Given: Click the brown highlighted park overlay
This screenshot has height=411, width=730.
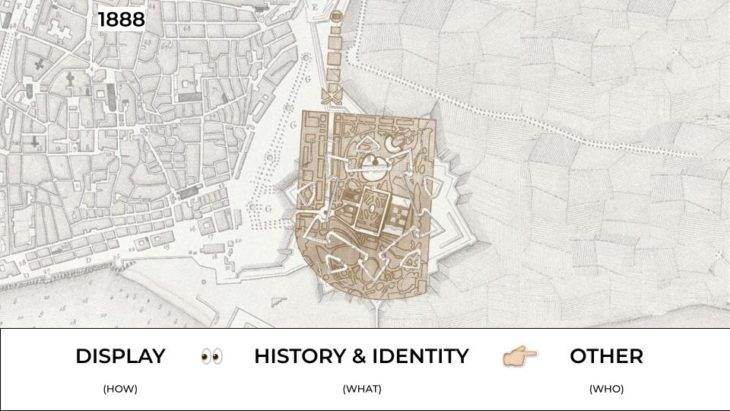Looking at the screenshot, I should point(365,205).
